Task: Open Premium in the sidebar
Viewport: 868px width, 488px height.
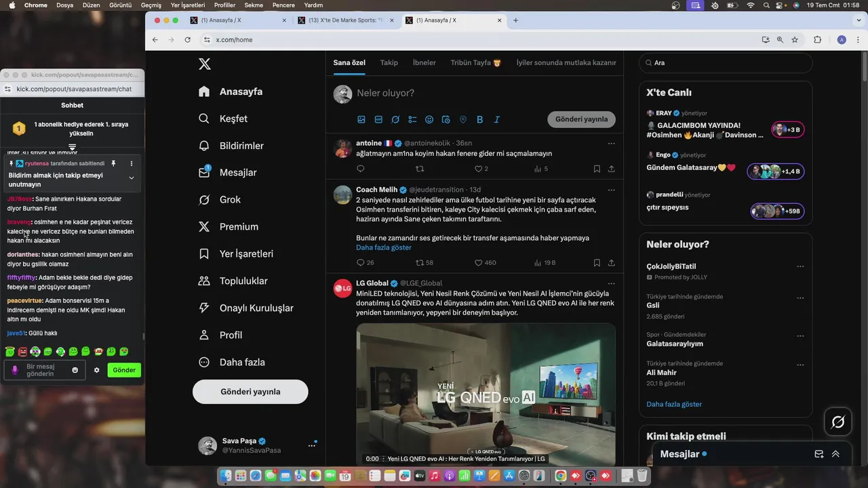Action: (x=228, y=227)
